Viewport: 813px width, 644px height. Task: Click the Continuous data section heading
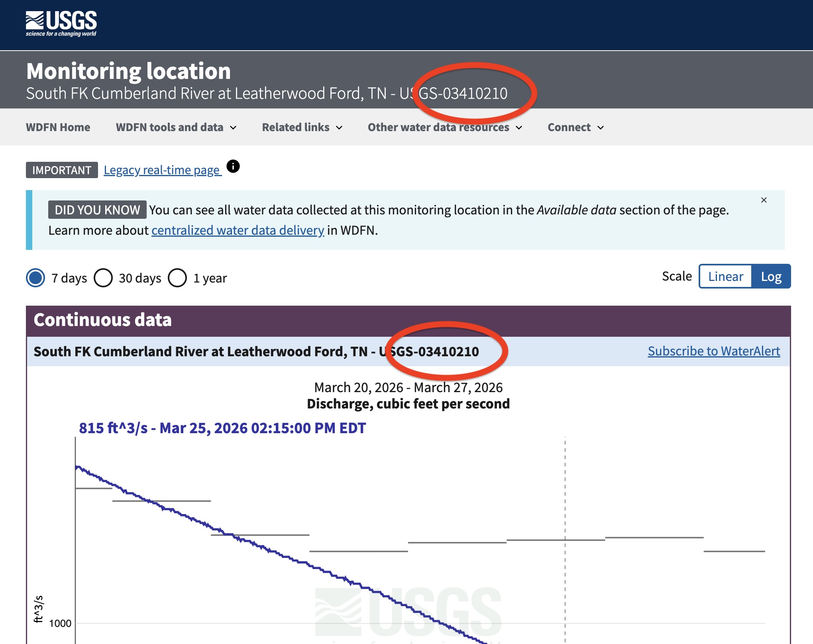[x=102, y=320]
